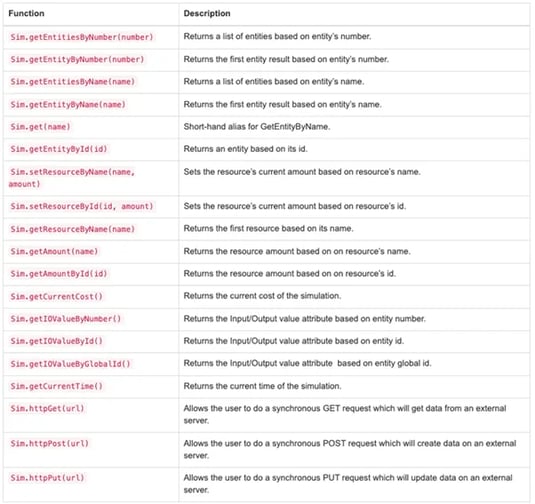Click the Sim.httpGet(url) function code

pyautogui.click(x=47, y=408)
